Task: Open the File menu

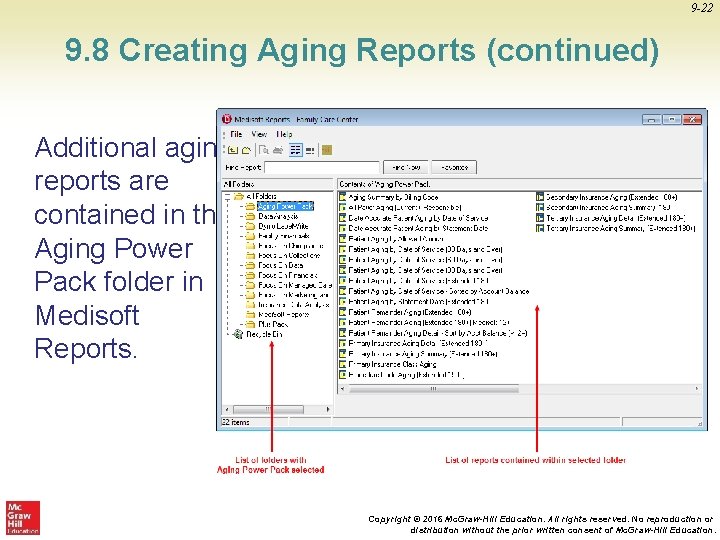Action: tap(236, 134)
